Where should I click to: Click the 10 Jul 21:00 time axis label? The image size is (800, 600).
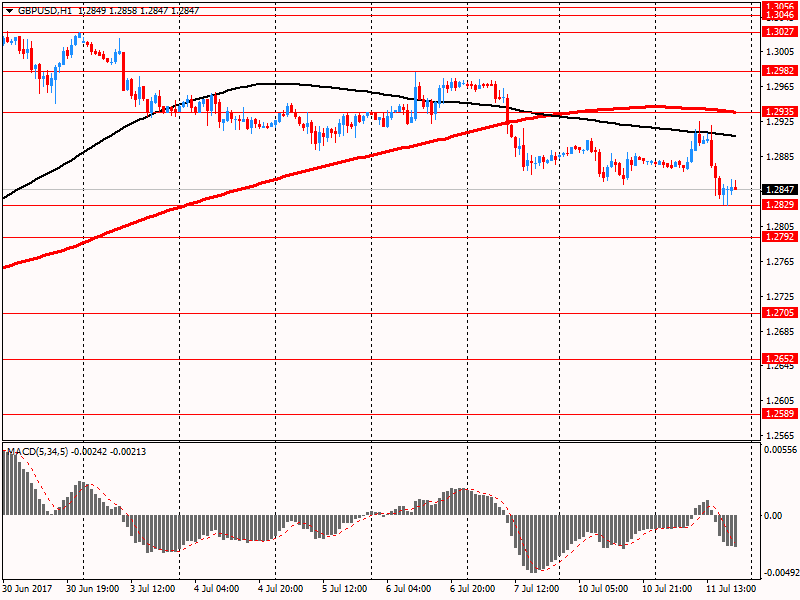point(667,589)
